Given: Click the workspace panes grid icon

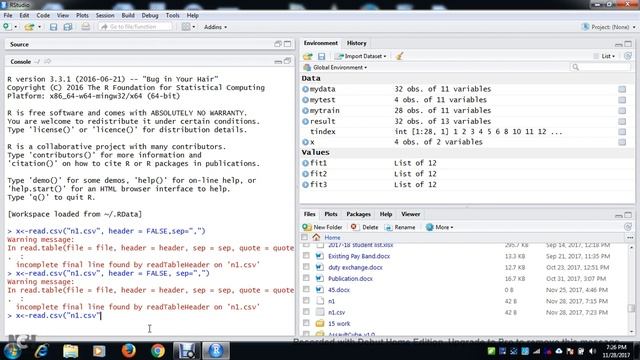Looking at the screenshot, I should click(186, 27).
